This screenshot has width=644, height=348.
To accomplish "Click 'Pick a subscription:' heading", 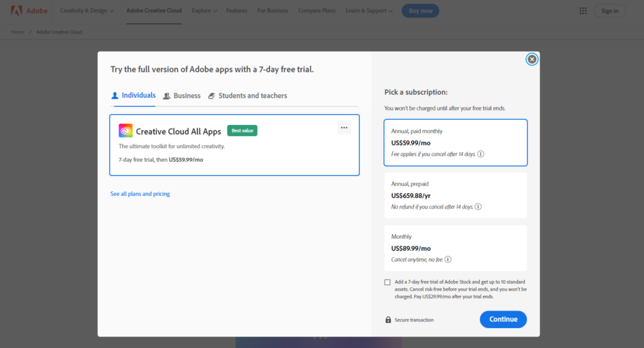I will pyautogui.click(x=416, y=92).
